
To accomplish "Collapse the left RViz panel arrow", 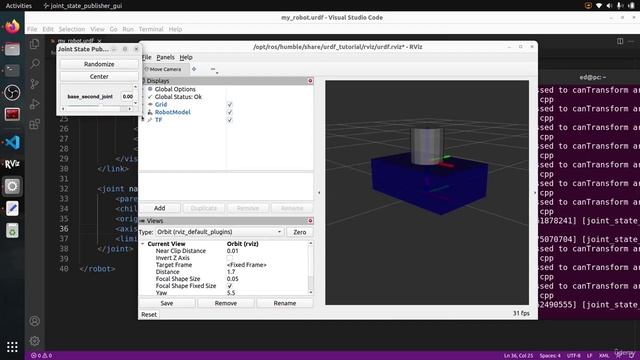I will pos(319,193).
